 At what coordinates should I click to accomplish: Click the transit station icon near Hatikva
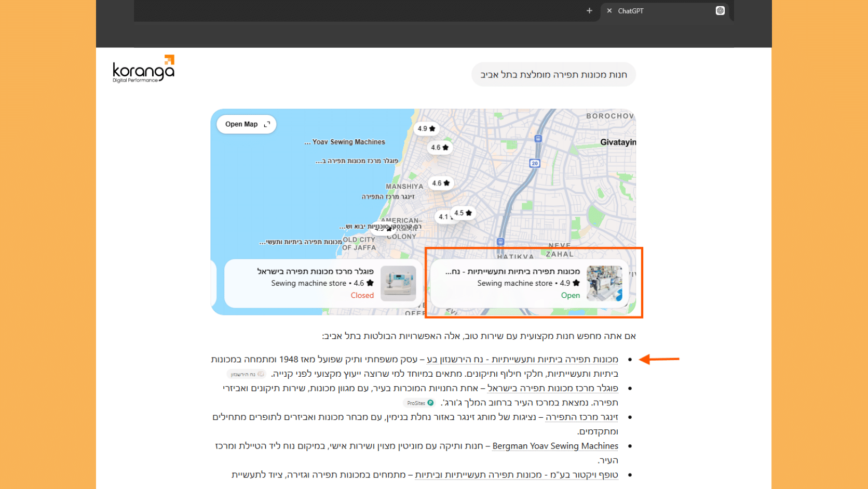click(500, 242)
